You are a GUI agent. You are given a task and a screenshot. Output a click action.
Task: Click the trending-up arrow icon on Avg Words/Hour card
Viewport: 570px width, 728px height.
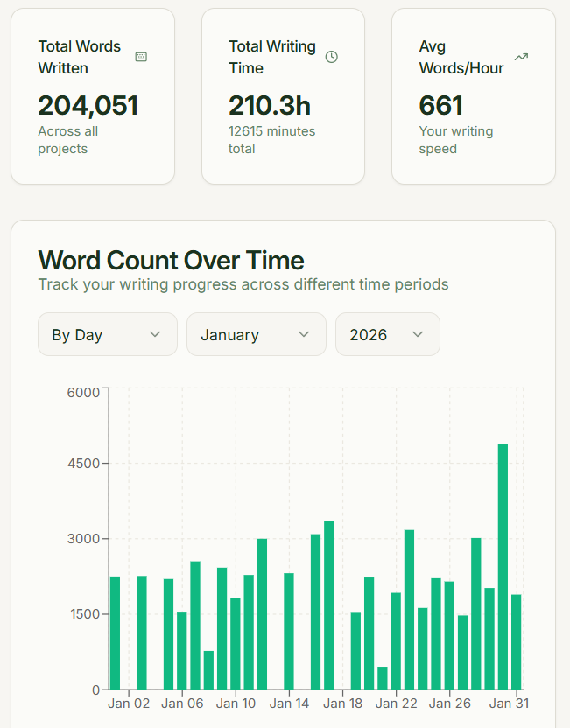click(522, 54)
